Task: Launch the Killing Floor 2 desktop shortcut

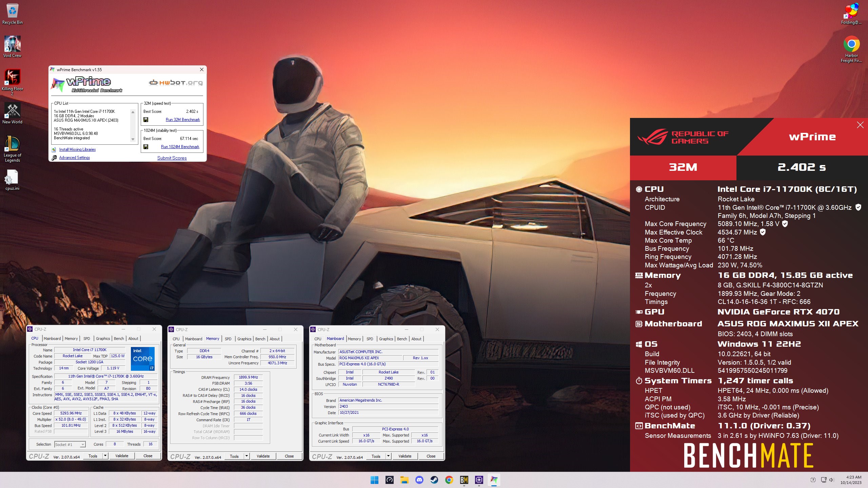Action: click(x=13, y=82)
